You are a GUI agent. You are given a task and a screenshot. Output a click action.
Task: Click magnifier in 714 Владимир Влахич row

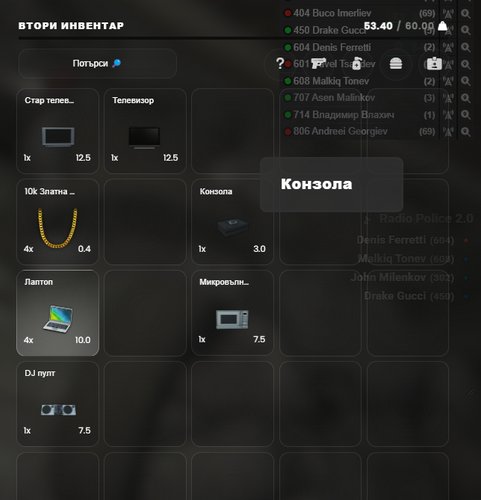click(466, 115)
